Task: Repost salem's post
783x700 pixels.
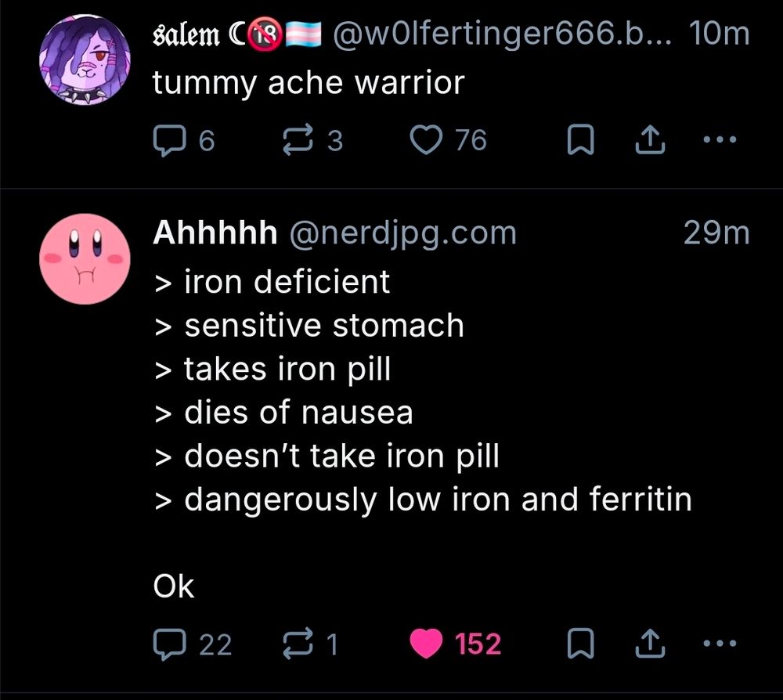Action: click(298, 139)
